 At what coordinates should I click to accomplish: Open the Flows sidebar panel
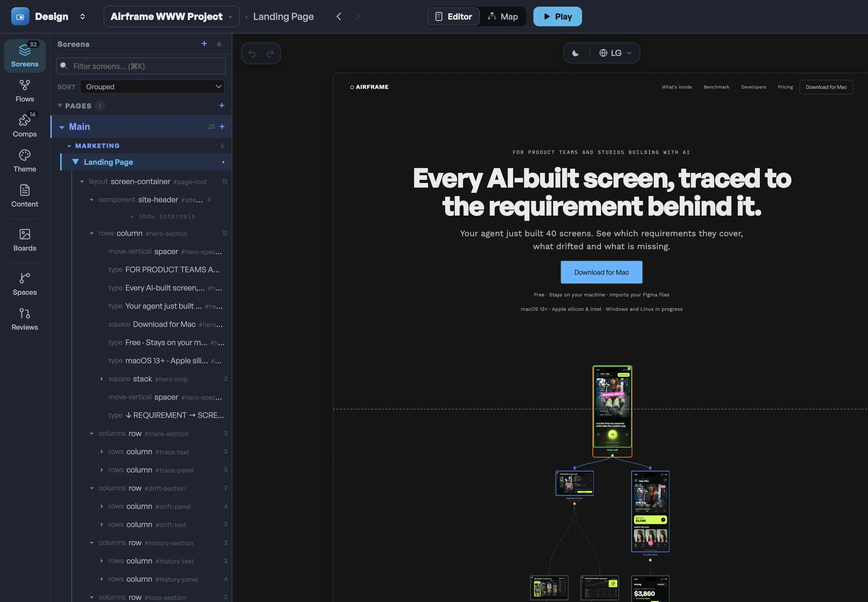coord(24,91)
